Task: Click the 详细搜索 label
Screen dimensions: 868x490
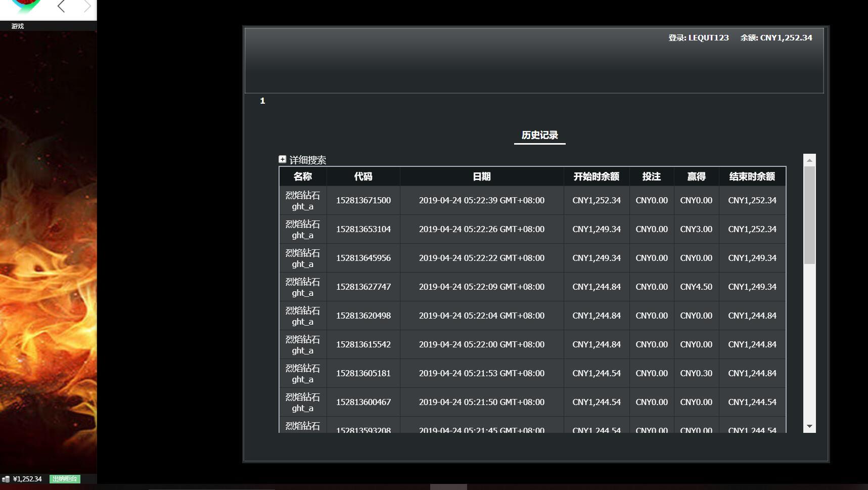Action: click(308, 160)
